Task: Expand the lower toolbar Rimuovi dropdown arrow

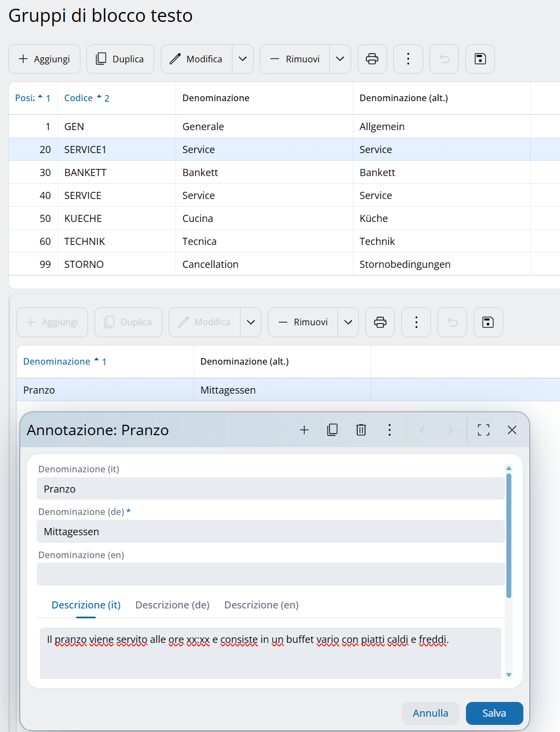Action: point(348,323)
